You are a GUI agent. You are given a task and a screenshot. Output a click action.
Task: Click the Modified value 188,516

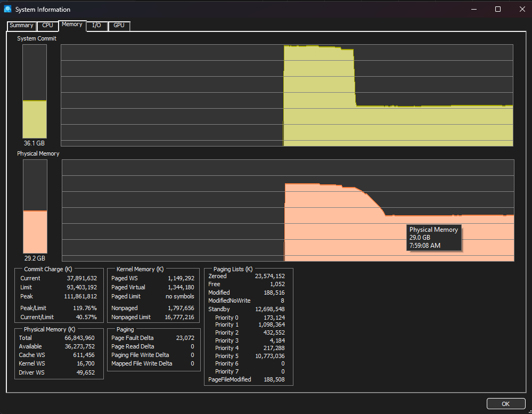coord(274,293)
